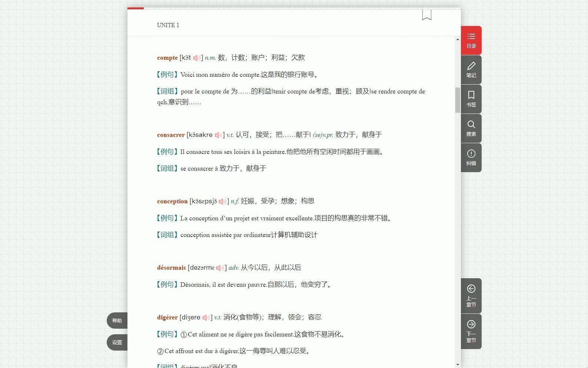588x368 pixels.
Task: Open the 目录 table of contents panel
Action: 471,40
